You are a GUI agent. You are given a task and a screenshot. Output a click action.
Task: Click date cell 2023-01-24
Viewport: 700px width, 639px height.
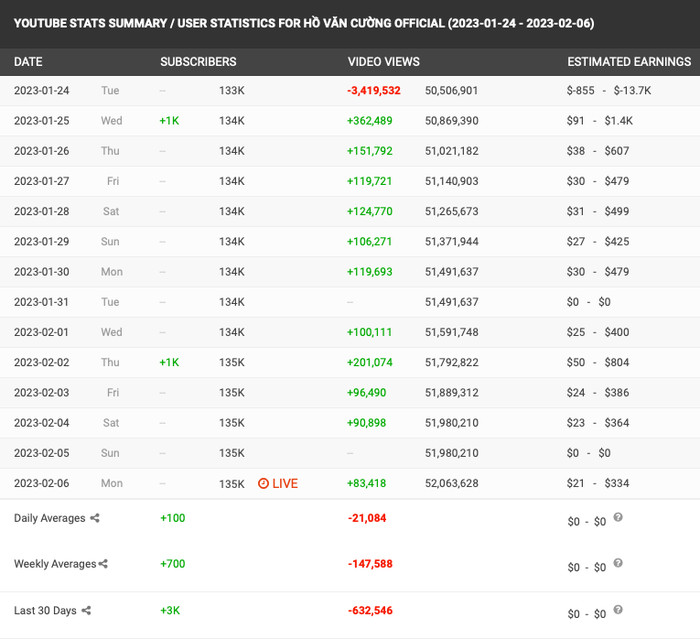[x=42, y=91]
